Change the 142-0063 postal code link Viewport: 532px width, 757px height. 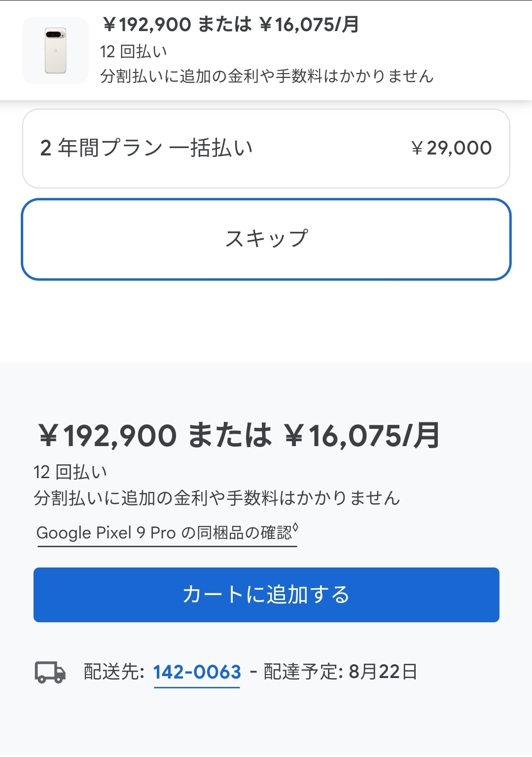197,672
